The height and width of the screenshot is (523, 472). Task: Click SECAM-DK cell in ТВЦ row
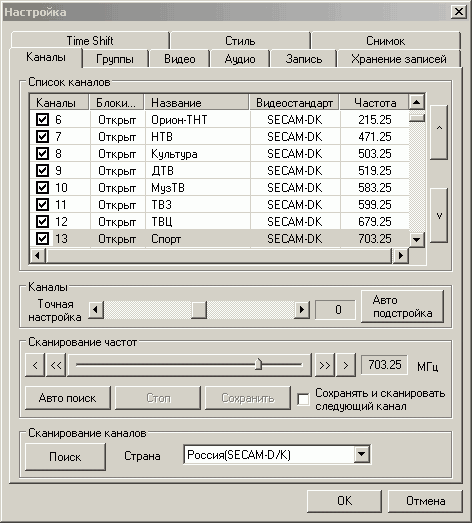[x=295, y=222]
